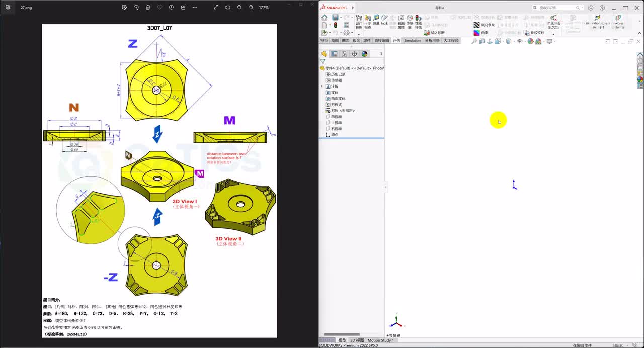Viewport: 644px width, 348px height.
Task: Toggle Curvature (曲率) display
Action: tap(481, 33)
